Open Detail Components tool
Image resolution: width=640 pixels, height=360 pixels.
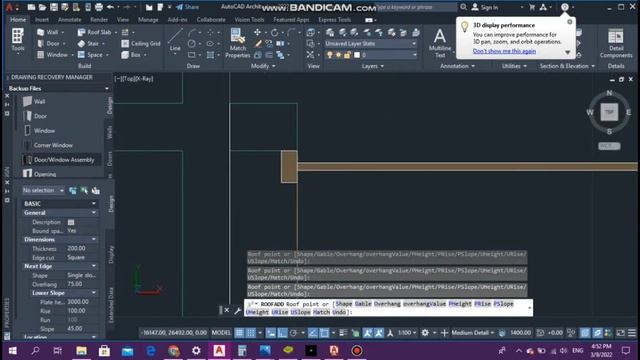pos(616,43)
